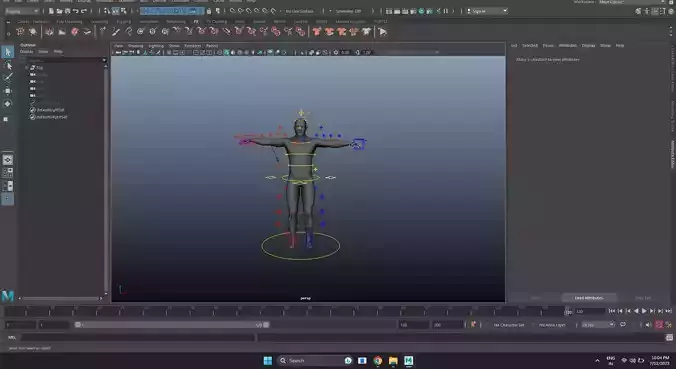Switch to the FX shelf tab

[196, 22]
